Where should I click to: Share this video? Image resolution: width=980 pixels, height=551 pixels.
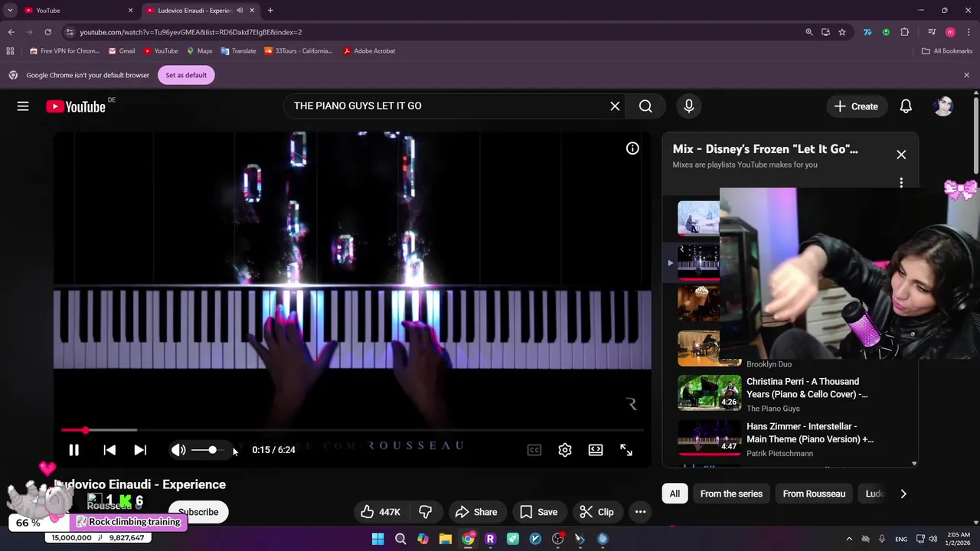tap(475, 512)
